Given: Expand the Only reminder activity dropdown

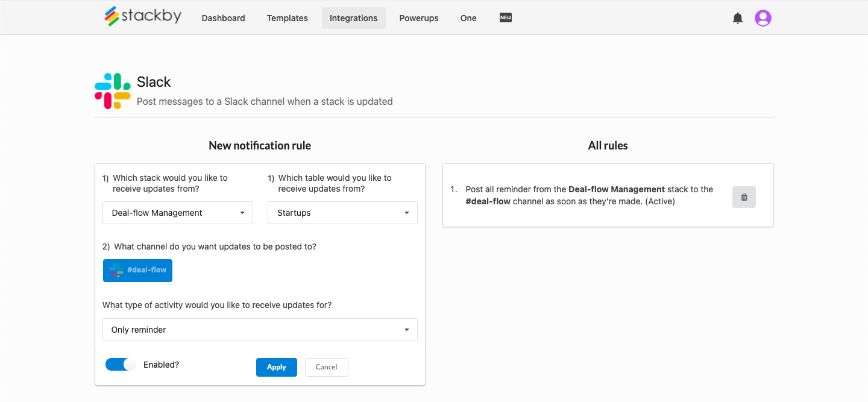Looking at the screenshot, I should click(x=260, y=330).
